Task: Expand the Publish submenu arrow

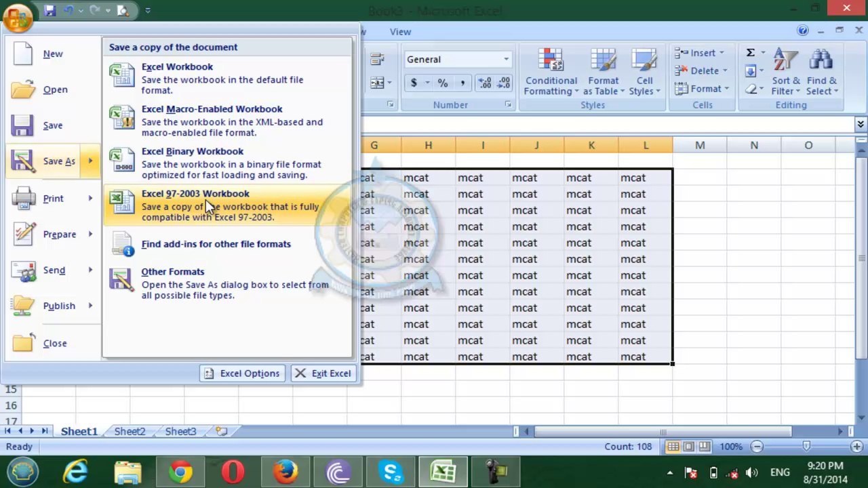Action: (x=90, y=306)
